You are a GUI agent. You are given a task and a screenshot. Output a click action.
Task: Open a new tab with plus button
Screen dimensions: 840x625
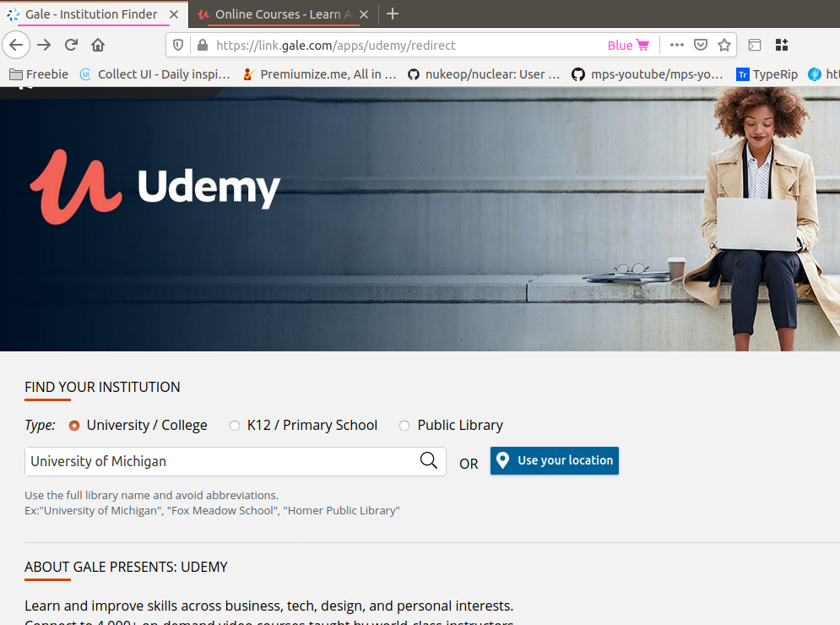coord(393,14)
